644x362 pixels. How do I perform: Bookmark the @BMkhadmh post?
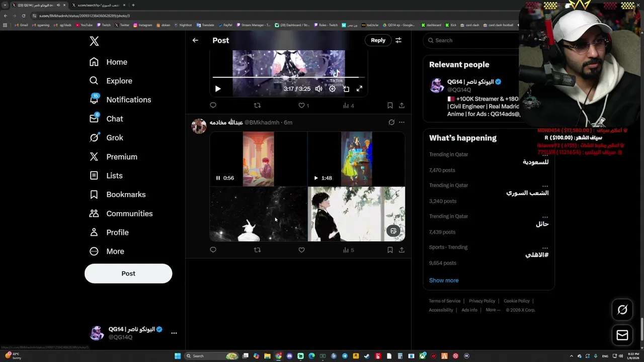pos(390,250)
